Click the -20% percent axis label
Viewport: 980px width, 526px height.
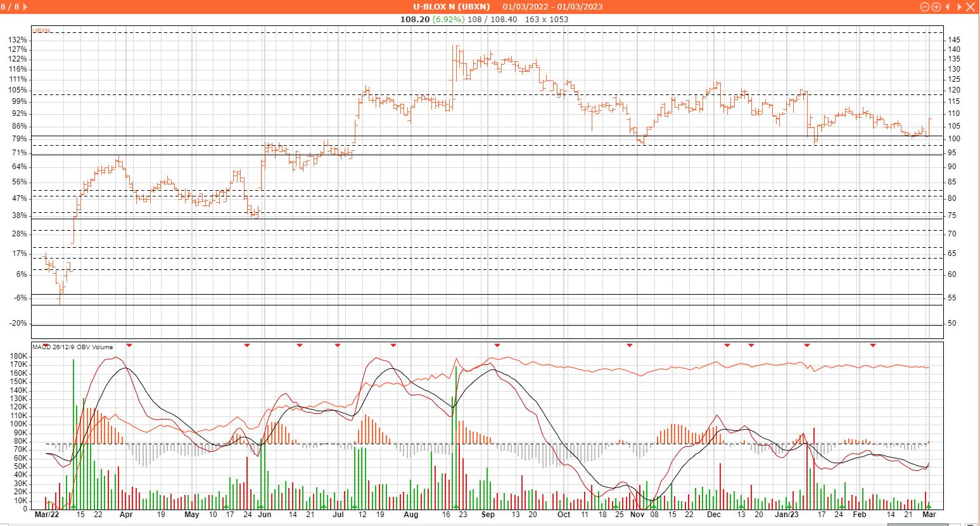(x=18, y=323)
